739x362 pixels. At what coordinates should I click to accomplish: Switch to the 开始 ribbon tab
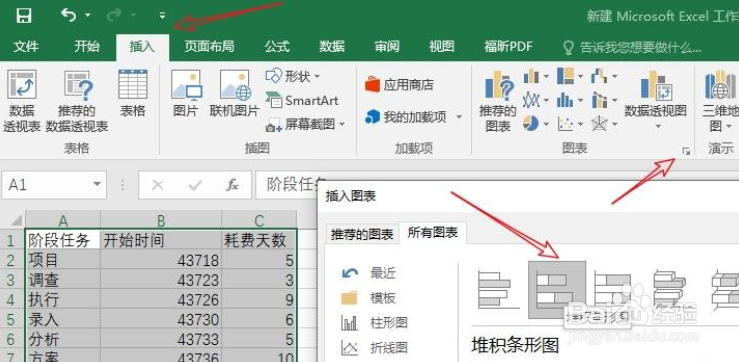87,46
